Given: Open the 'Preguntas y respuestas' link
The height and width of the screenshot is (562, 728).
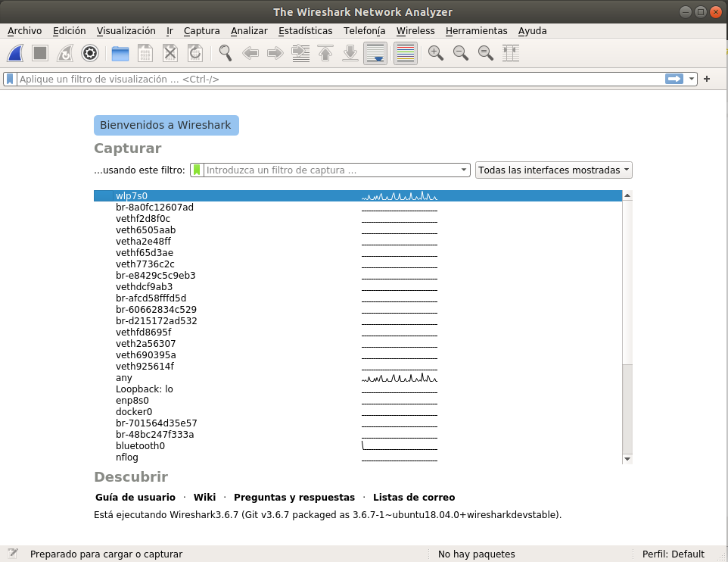Looking at the screenshot, I should click(x=294, y=498).
